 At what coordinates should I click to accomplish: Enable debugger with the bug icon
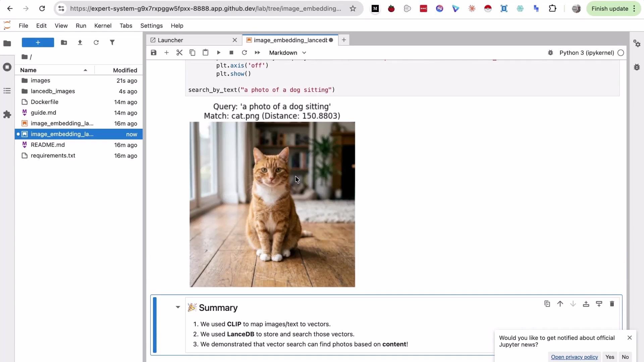pos(550,53)
